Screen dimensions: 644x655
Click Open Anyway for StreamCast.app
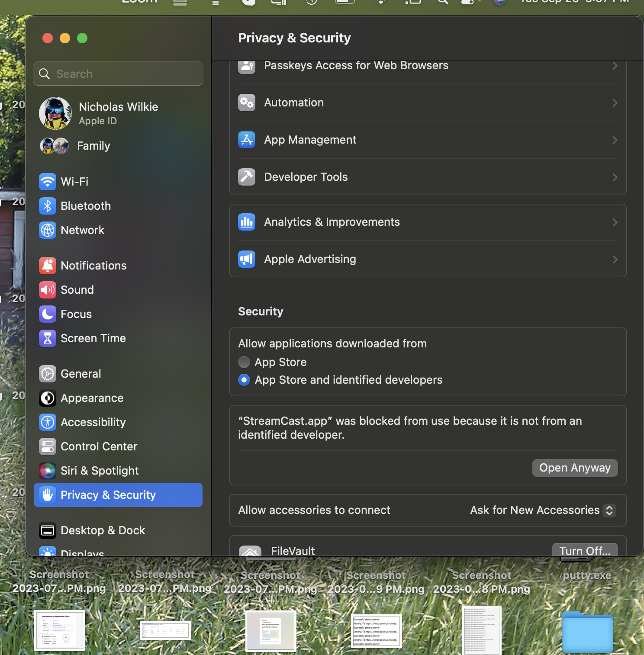tap(575, 468)
